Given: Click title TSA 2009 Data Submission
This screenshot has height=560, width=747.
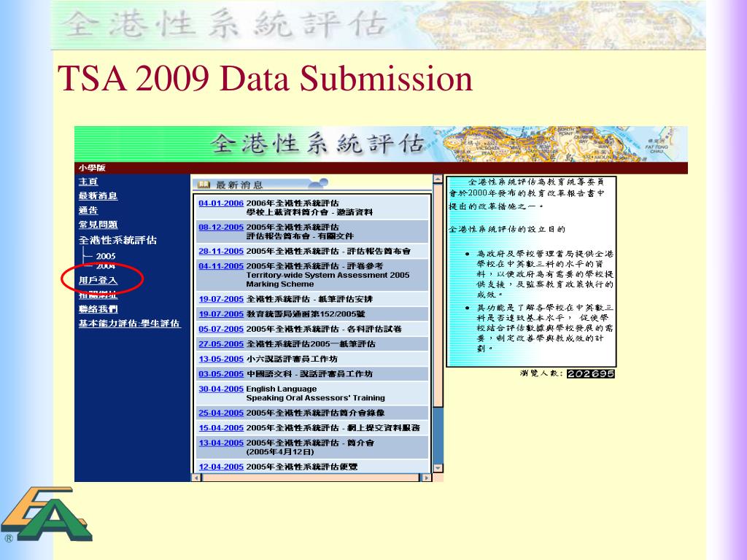Looking at the screenshot, I should [x=265, y=79].
